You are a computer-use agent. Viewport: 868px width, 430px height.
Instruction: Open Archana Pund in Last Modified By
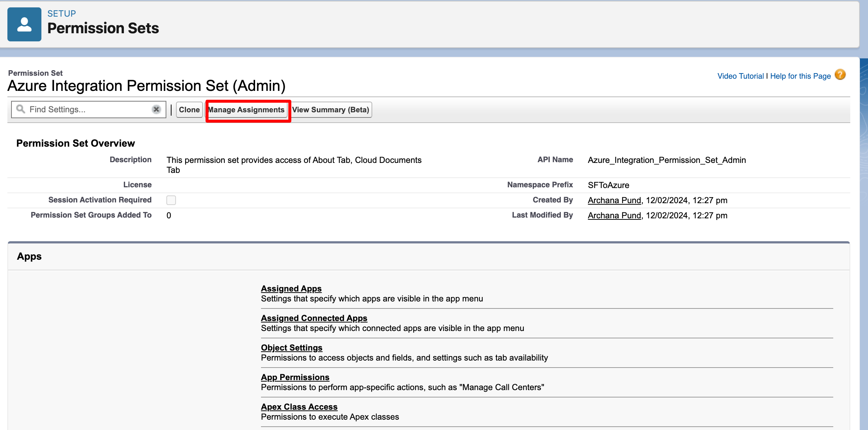(614, 215)
